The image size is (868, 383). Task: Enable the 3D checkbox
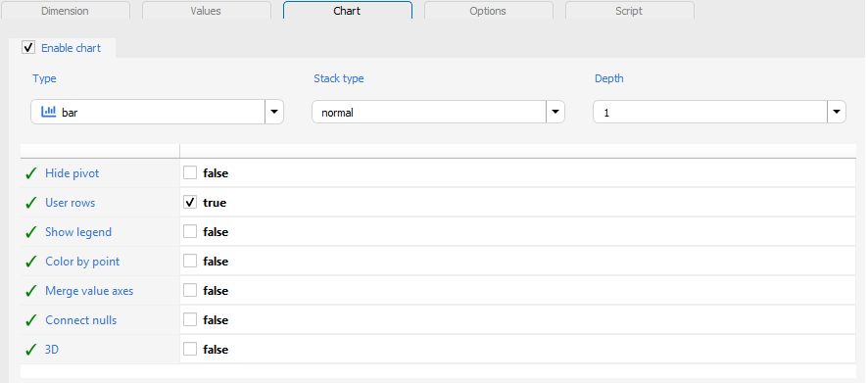pos(190,349)
